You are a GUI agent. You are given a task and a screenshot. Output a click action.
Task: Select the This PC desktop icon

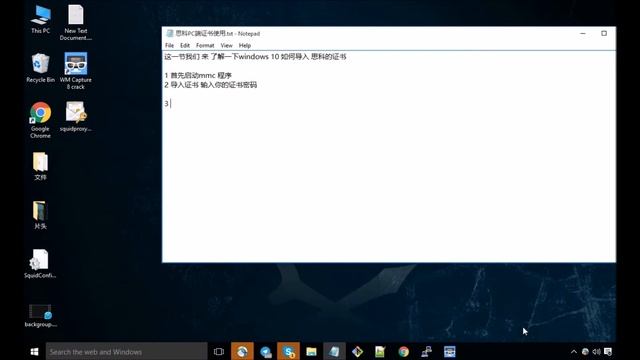point(40,20)
